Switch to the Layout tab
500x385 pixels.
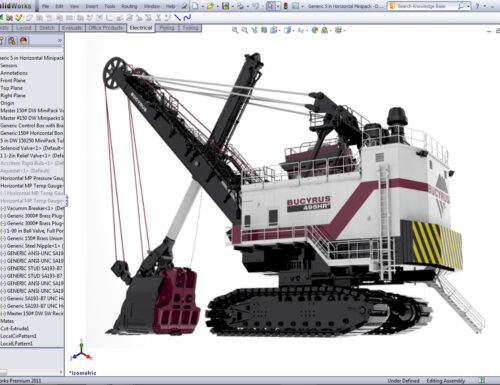24,28
